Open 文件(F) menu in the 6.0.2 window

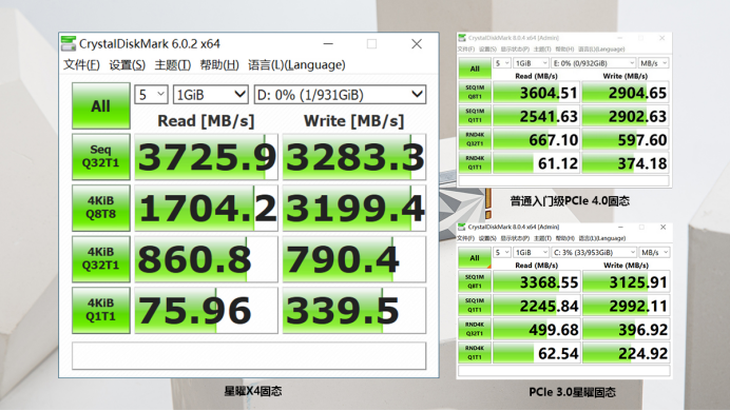[81, 65]
